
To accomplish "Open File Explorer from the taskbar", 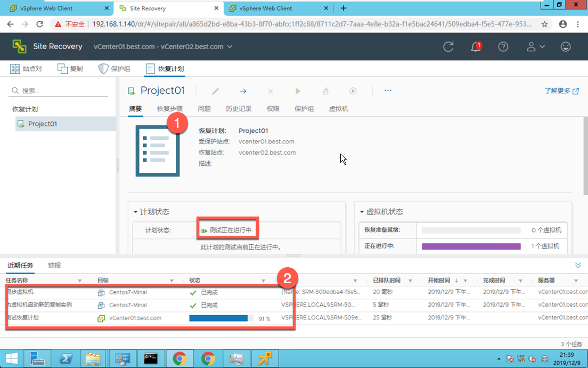I will point(93,358).
